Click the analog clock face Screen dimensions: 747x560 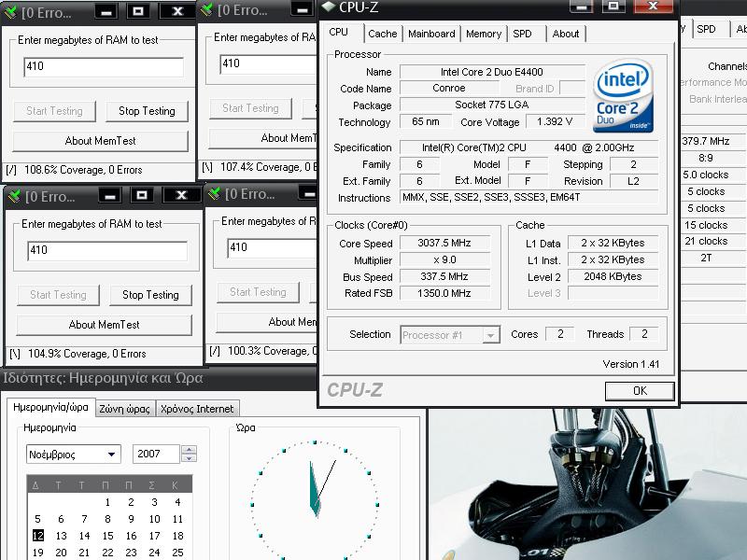coord(315,502)
